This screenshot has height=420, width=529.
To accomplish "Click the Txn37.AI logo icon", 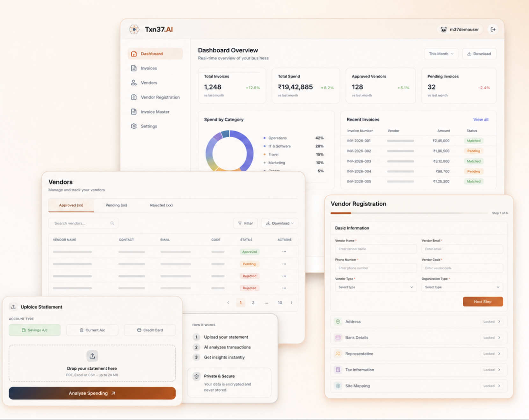I will [134, 29].
